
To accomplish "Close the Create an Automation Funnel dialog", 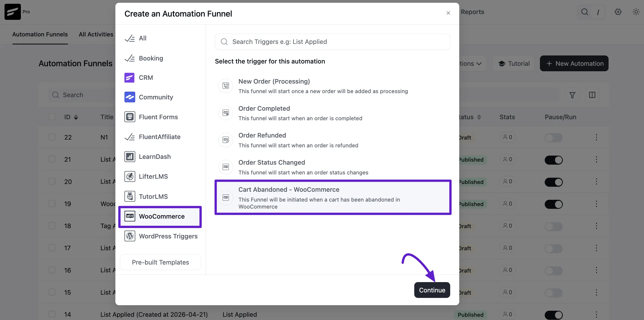I will (448, 13).
